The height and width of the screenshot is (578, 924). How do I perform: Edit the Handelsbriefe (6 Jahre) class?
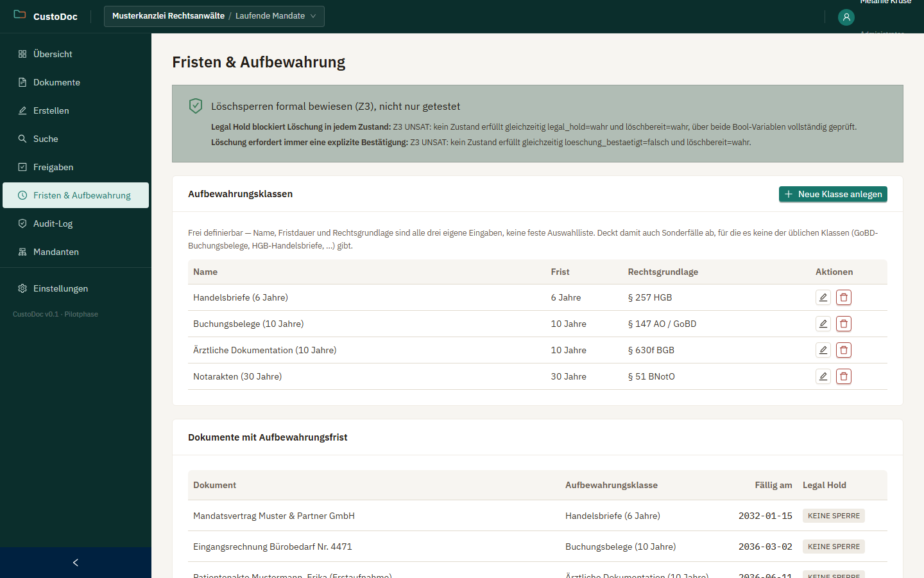pos(823,297)
